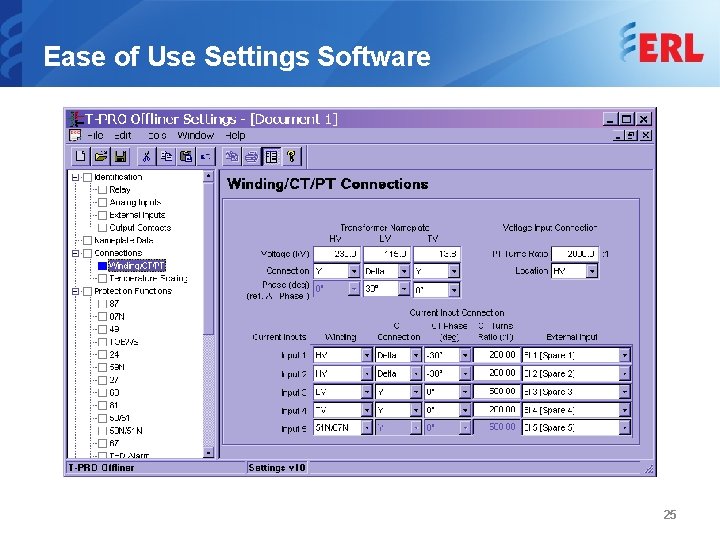Click the 'T-PRO Offliner' status bar text
This screenshot has height=540, width=720.
pos(101,468)
